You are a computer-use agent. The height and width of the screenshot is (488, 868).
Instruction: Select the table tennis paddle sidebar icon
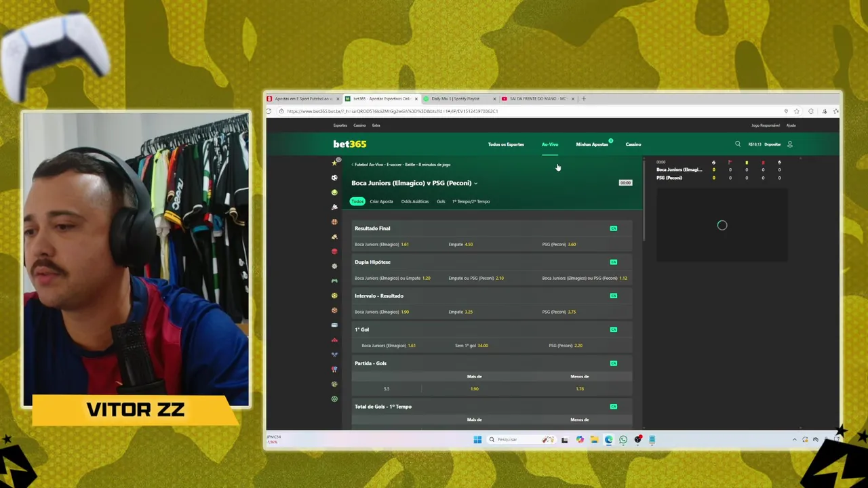(334, 369)
